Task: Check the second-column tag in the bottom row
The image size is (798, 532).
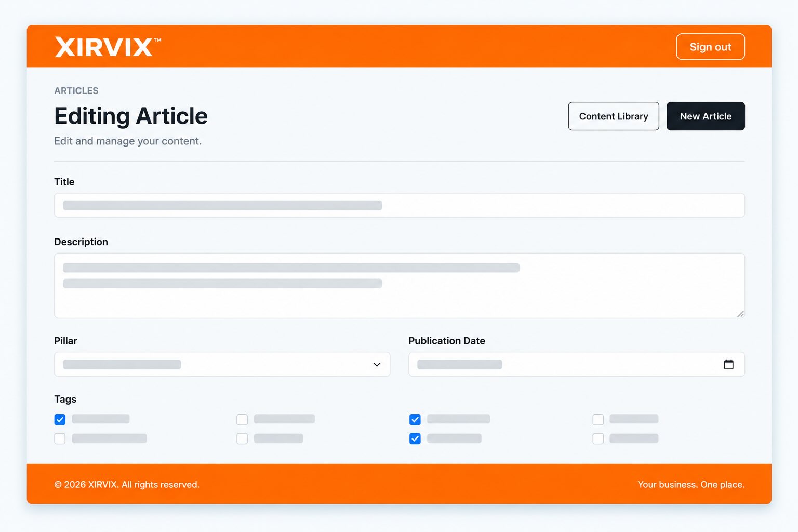Action: pyautogui.click(x=242, y=438)
